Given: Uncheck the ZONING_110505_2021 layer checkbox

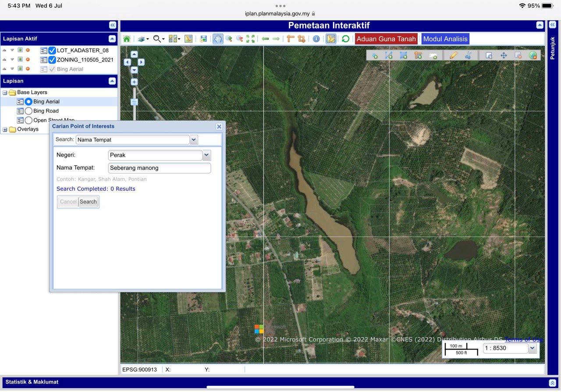Looking at the screenshot, I should point(52,60).
